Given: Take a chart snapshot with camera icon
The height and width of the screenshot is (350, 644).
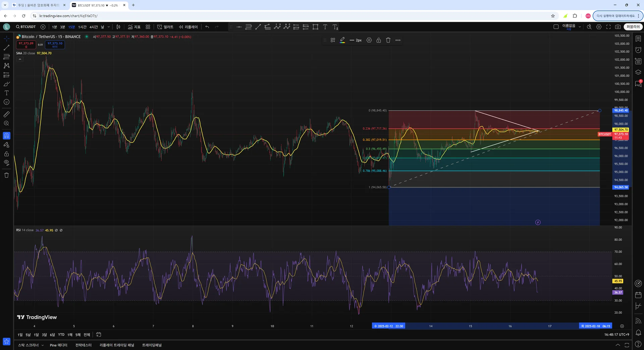Looking at the screenshot, I should coord(618,27).
